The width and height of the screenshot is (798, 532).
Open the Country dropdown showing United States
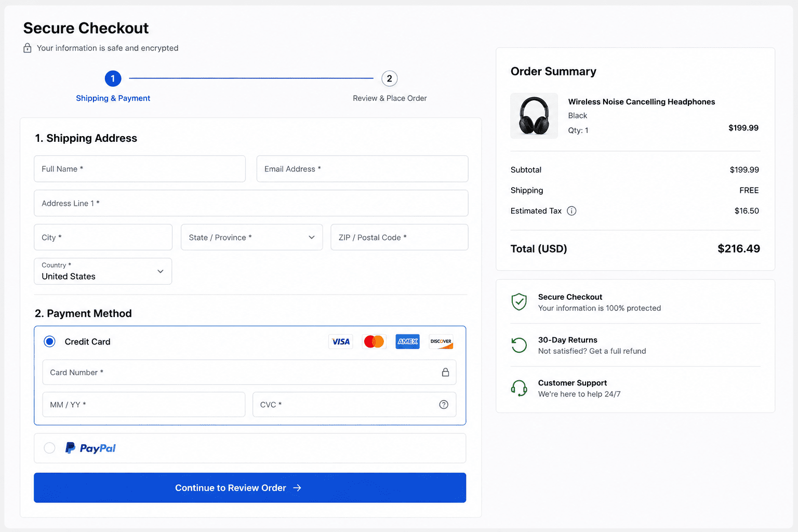103,271
